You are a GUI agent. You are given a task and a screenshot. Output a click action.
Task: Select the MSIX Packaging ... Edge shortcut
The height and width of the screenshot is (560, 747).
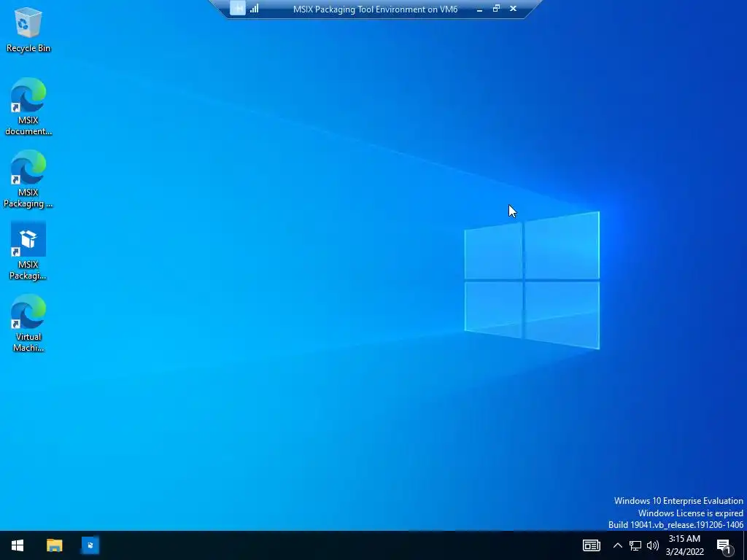[28, 179]
